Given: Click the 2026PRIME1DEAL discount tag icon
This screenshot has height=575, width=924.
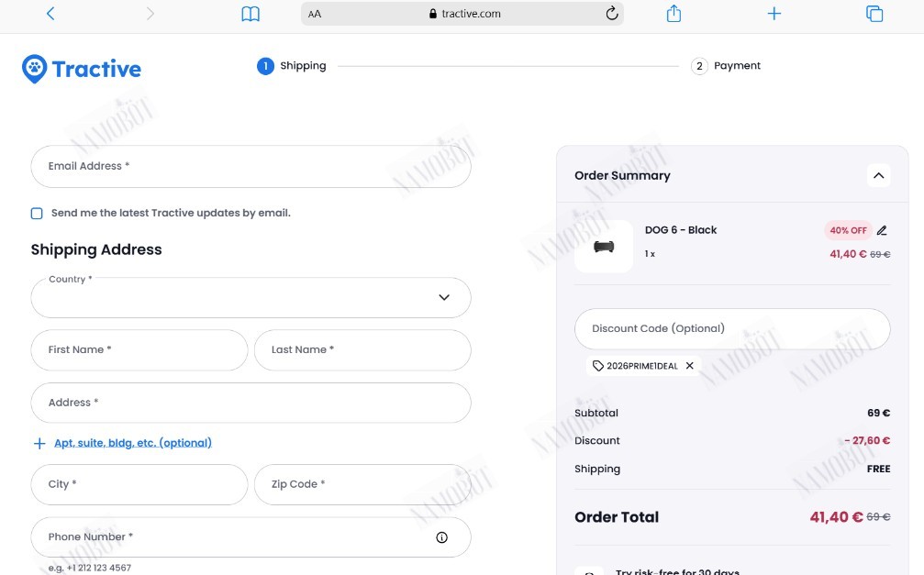Looking at the screenshot, I should click(597, 366).
